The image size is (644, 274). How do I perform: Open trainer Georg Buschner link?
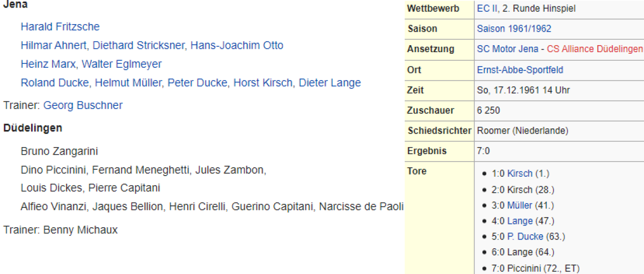(x=83, y=106)
